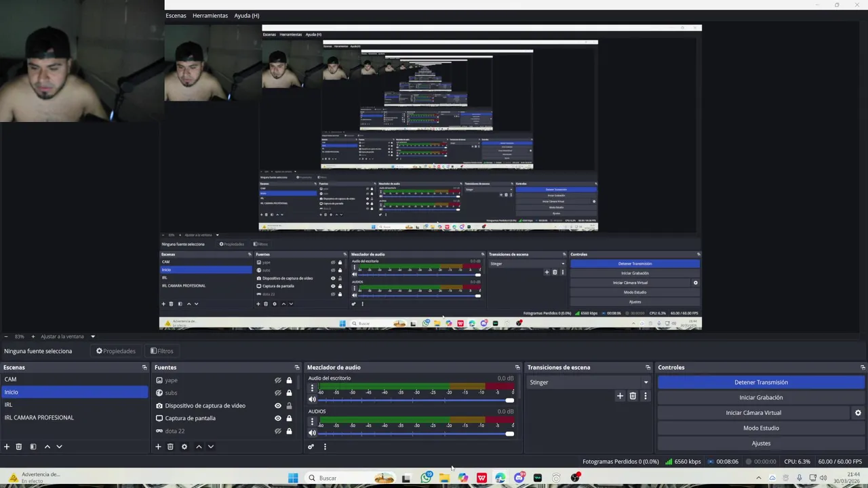Open Propiedades for the selected source
Image resolution: width=868 pixels, height=488 pixels.
pyautogui.click(x=116, y=351)
